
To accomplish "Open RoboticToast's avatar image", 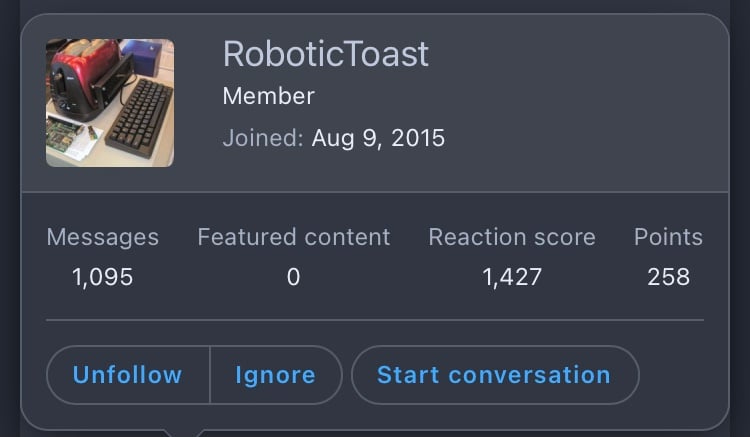I will coord(110,103).
